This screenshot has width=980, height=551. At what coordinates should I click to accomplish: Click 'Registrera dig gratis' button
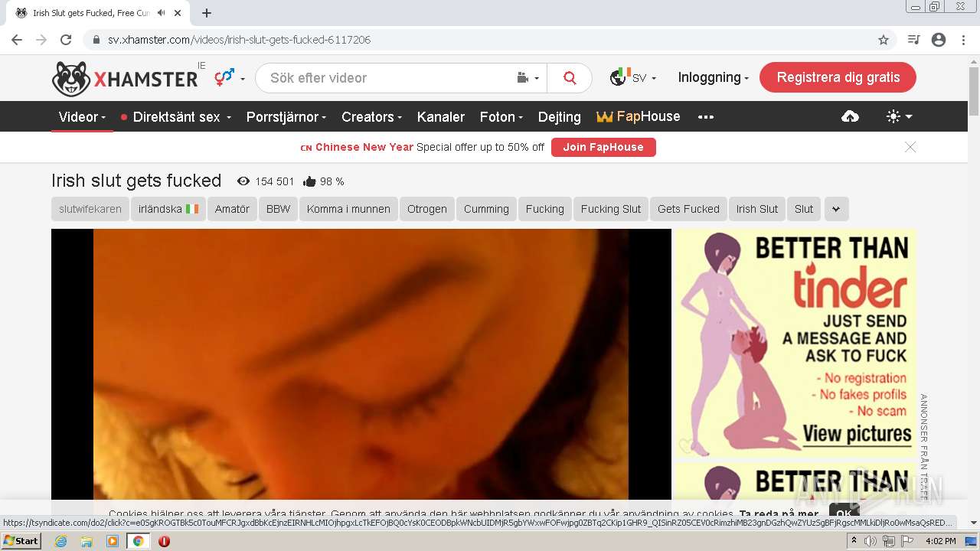coord(838,77)
